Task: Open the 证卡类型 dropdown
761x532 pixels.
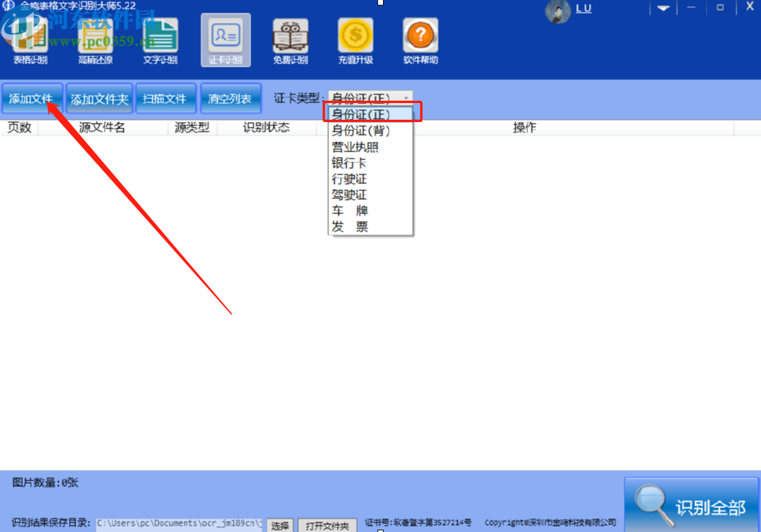Action: pyautogui.click(x=406, y=97)
